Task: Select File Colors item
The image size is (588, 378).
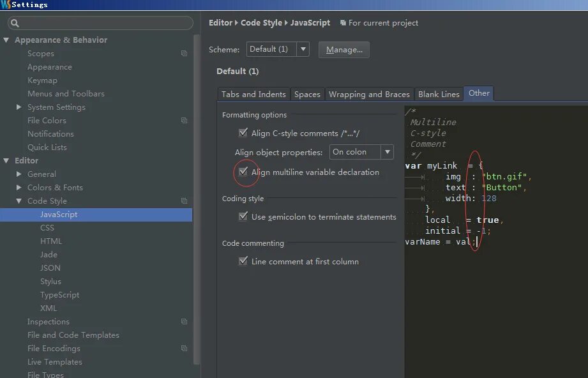Action: 47,121
